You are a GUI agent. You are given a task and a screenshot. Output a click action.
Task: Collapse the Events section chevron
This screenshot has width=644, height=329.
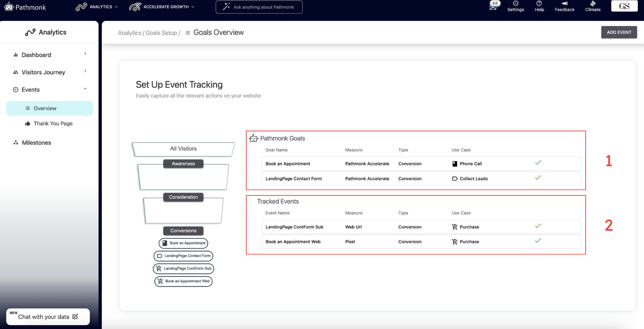coord(85,89)
